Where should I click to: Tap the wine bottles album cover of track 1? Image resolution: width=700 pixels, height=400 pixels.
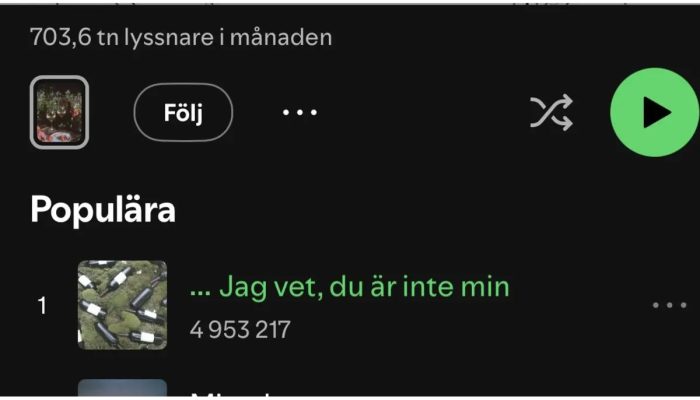click(x=122, y=305)
